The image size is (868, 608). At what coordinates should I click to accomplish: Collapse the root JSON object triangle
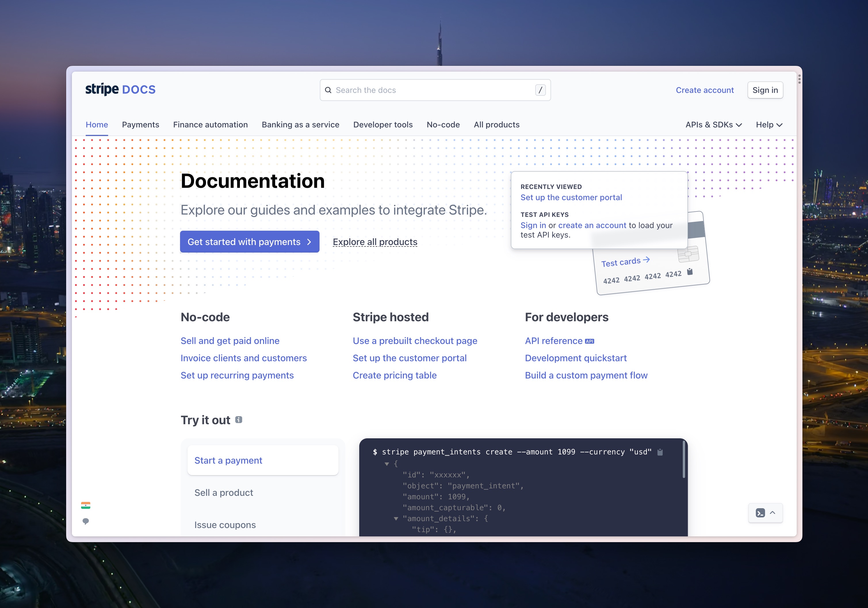point(387,464)
